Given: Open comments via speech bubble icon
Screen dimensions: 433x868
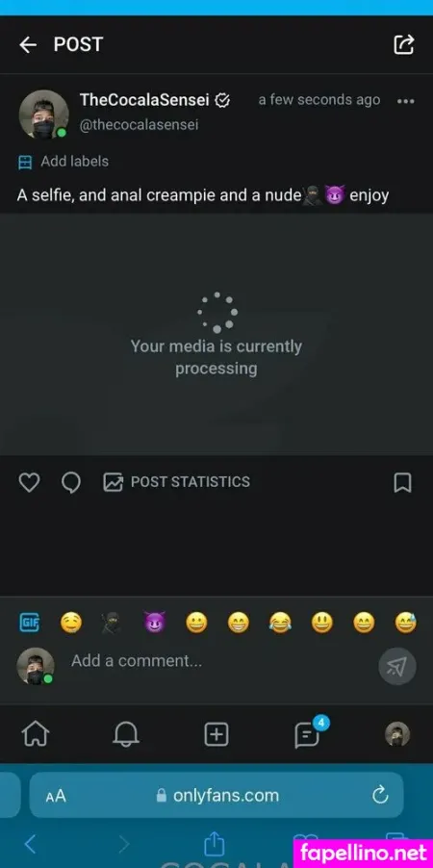Looking at the screenshot, I should coord(71,482).
